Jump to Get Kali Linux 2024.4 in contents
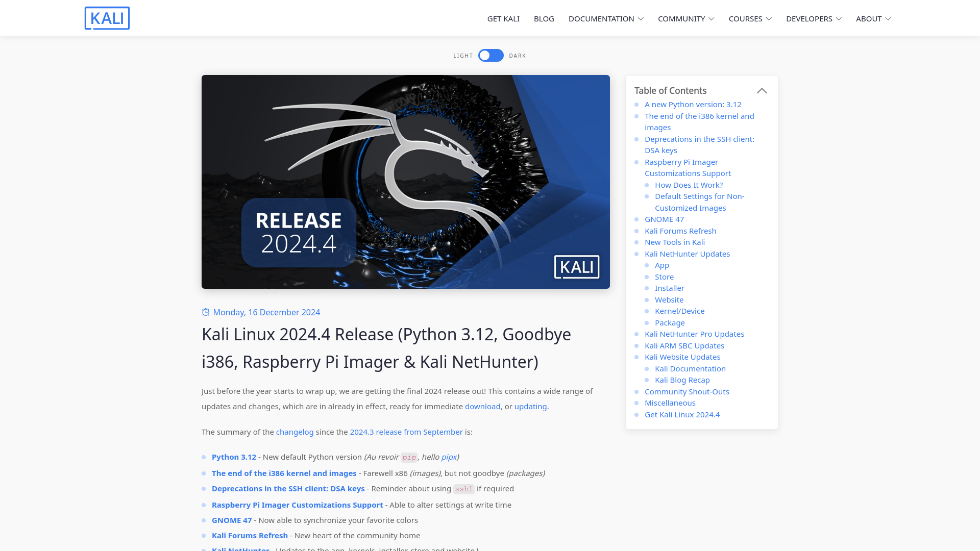Image resolution: width=980 pixels, height=551 pixels. click(682, 415)
